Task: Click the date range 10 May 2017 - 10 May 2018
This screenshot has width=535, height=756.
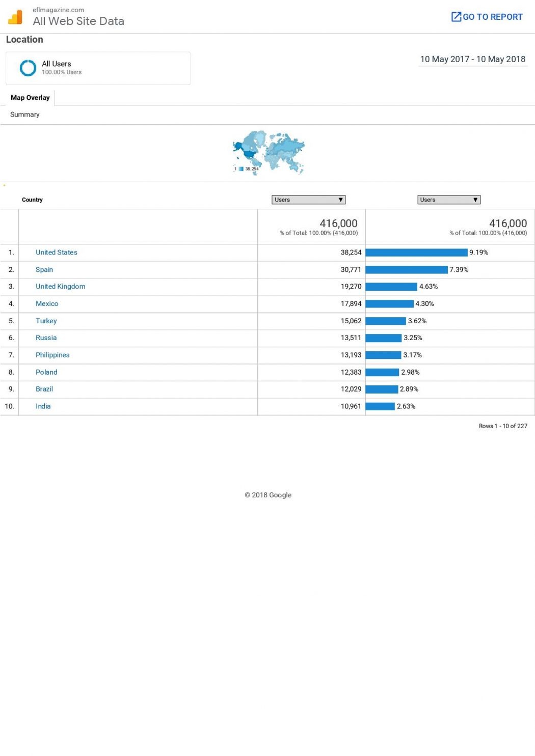Action: click(472, 59)
